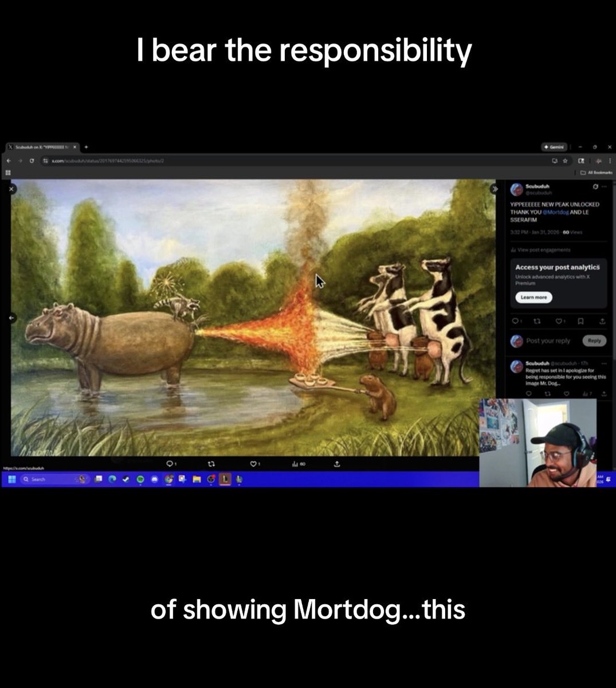Click the painting image in photo viewer
The width and height of the screenshot is (616, 688).
coord(254,318)
